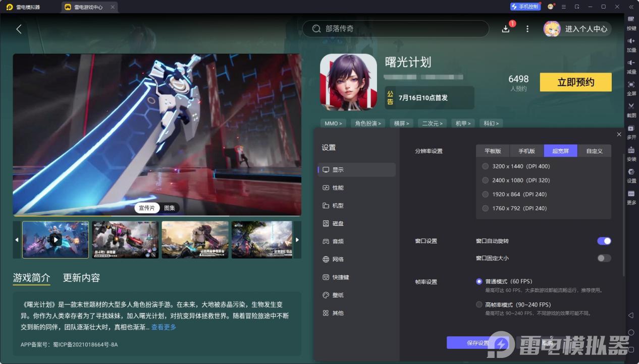The width and height of the screenshot is (639, 364).
Task: Click the Android back triangle button
Action: tap(631, 315)
